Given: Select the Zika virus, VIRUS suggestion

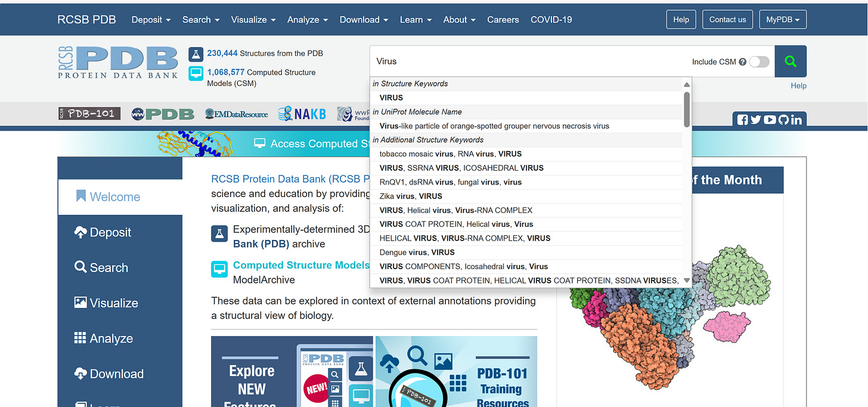Looking at the screenshot, I should tap(526, 196).
